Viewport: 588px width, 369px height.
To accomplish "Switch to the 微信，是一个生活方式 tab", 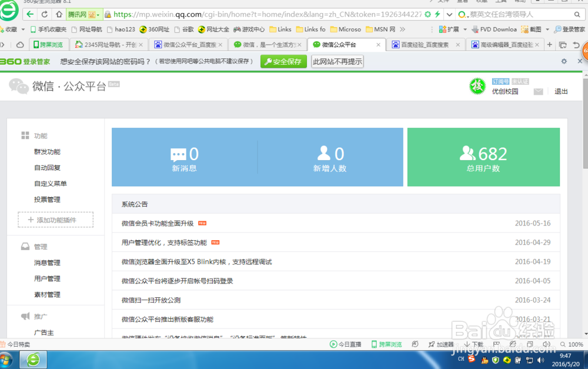I will [267, 45].
